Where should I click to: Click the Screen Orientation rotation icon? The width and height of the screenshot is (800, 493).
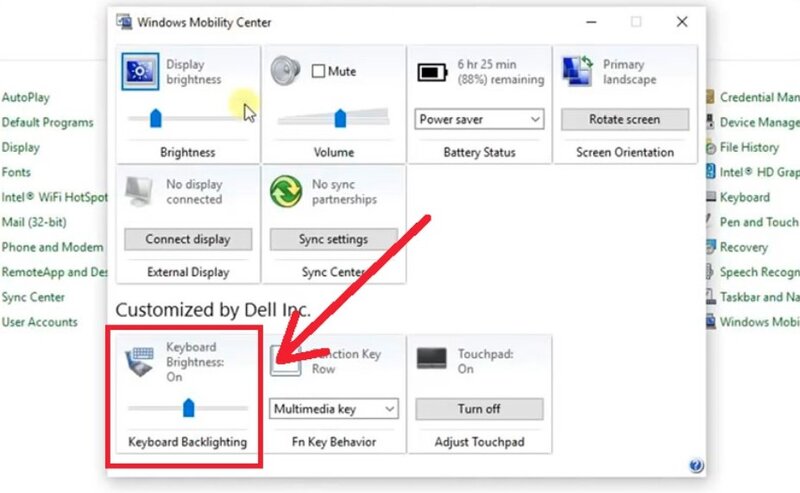(578, 71)
